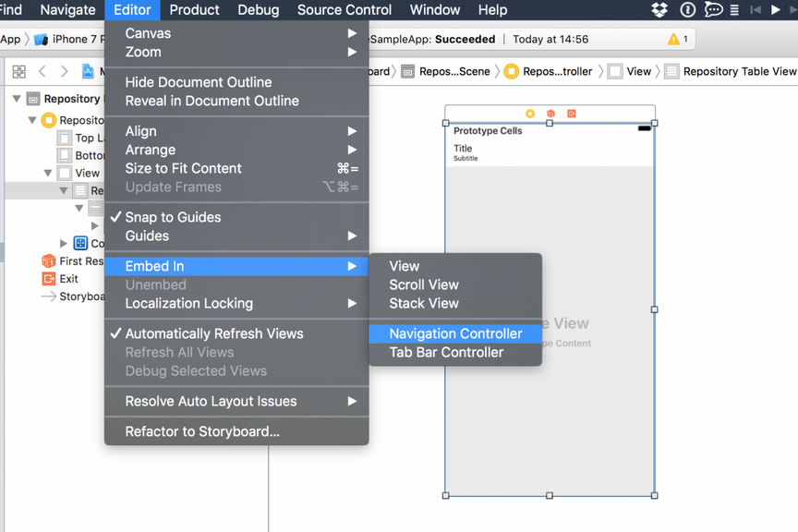
Task: Click the Editor menu title
Action: [x=132, y=9]
